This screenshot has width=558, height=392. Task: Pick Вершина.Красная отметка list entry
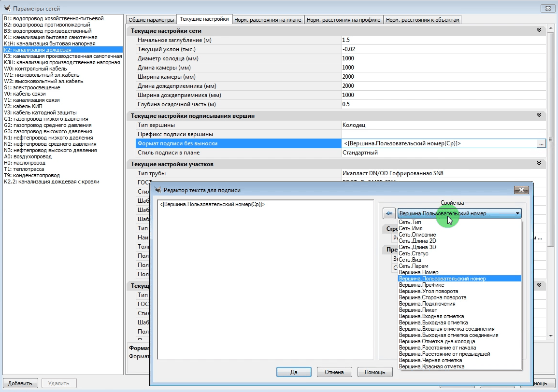431,366
